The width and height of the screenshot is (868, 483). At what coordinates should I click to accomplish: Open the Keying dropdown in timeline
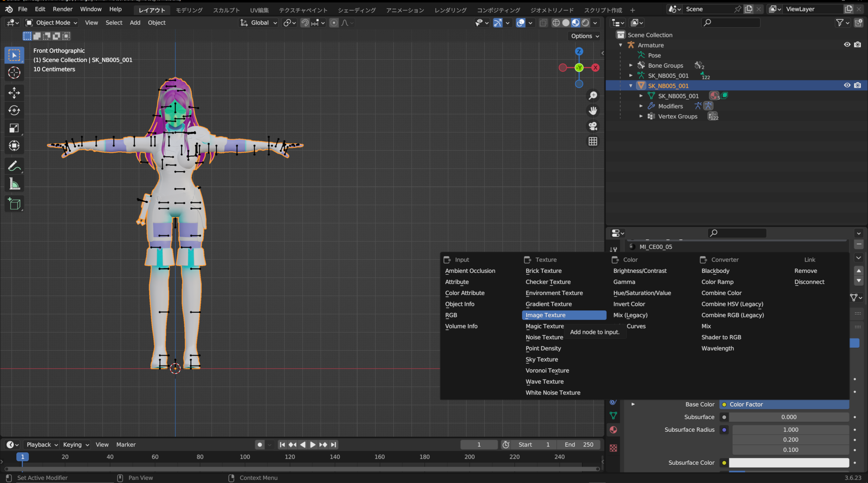pyautogui.click(x=76, y=445)
